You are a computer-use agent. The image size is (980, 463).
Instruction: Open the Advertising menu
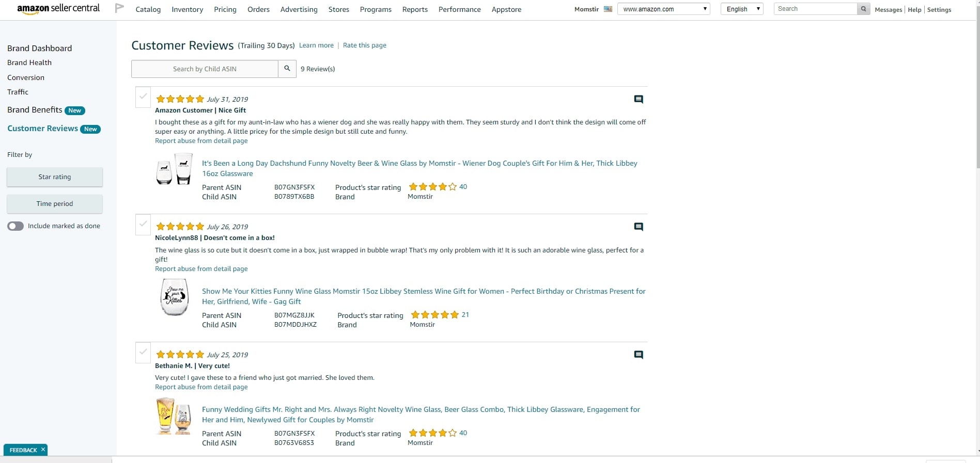(299, 9)
